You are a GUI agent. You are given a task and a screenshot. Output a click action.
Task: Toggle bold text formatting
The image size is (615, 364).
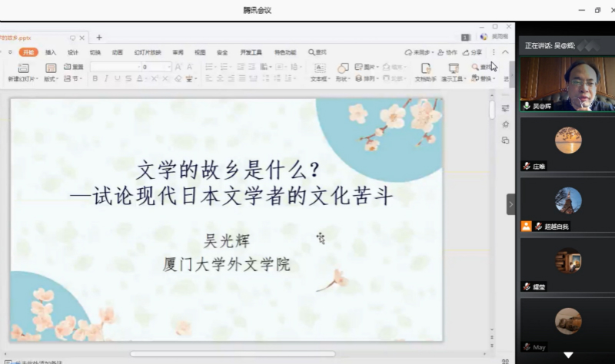click(x=95, y=78)
